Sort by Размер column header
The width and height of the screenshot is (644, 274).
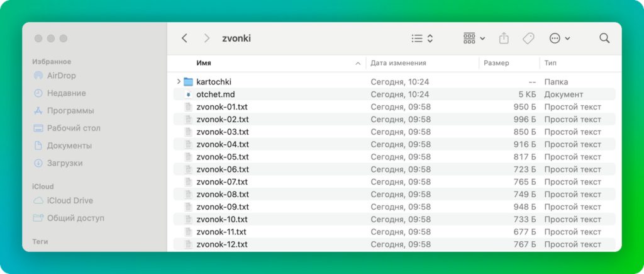coord(496,63)
